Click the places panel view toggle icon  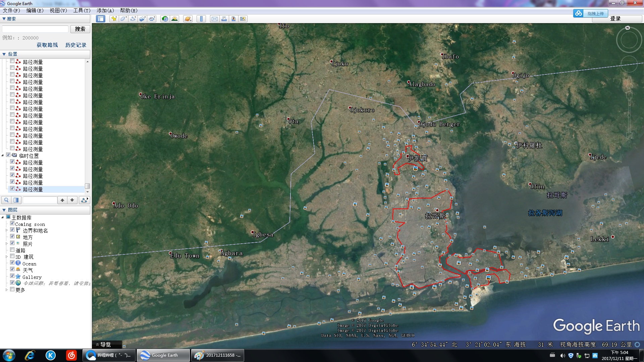pyautogui.click(x=16, y=200)
